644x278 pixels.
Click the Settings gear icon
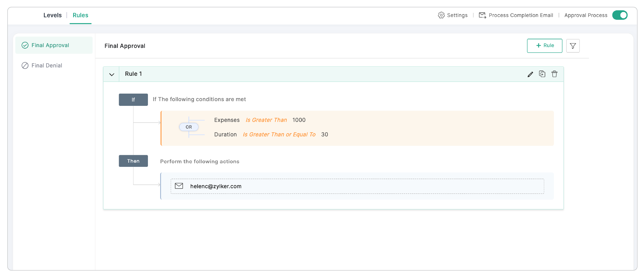pos(441,15)
